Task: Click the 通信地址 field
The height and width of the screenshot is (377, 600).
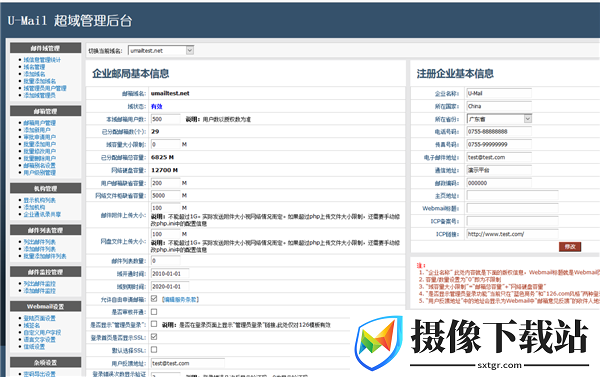Action: click(x=499, y=170)
